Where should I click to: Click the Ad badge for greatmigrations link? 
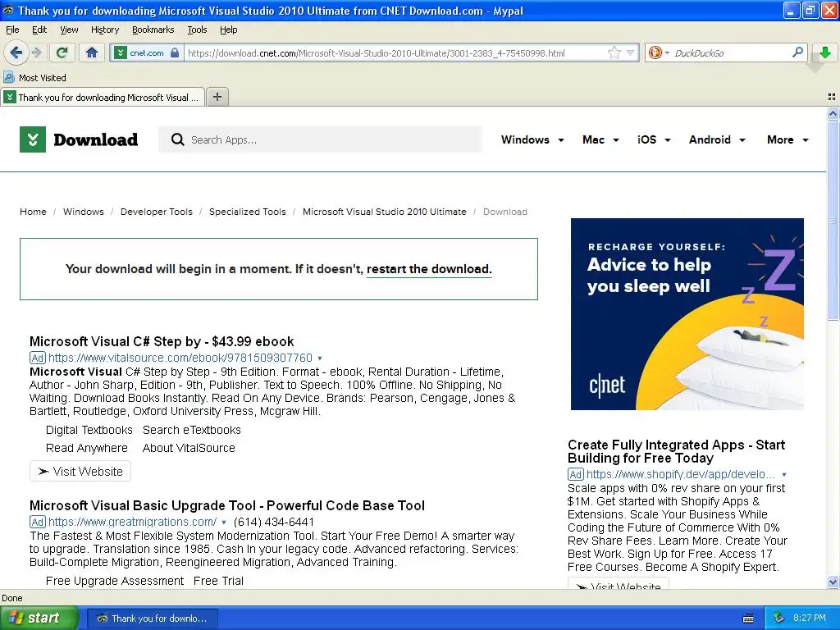[38, 522]
